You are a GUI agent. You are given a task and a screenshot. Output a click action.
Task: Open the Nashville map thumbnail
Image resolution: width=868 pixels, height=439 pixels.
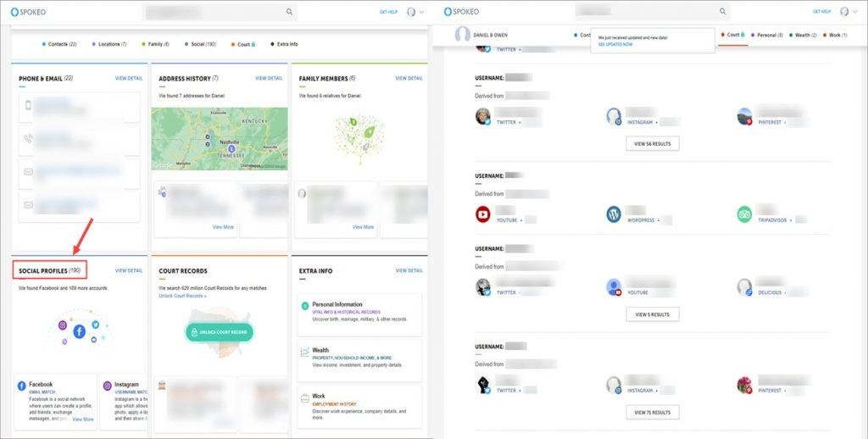220,138
